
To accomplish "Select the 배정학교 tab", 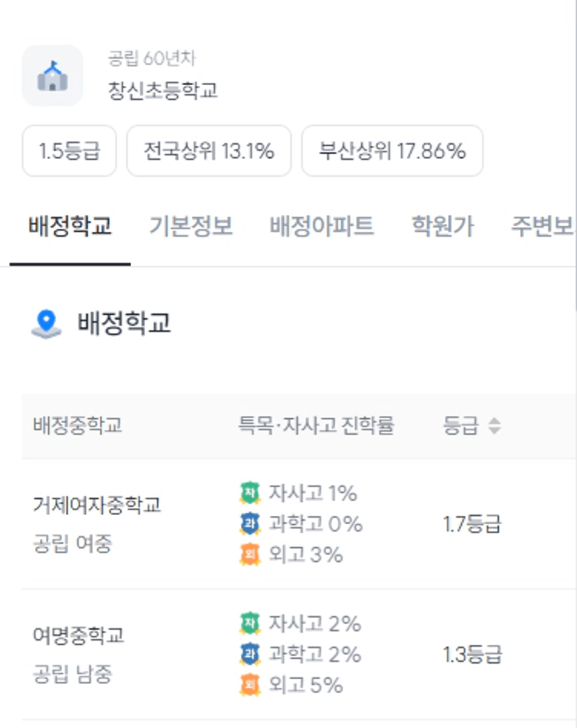I will pyautogui.click(x=70, y=226).
